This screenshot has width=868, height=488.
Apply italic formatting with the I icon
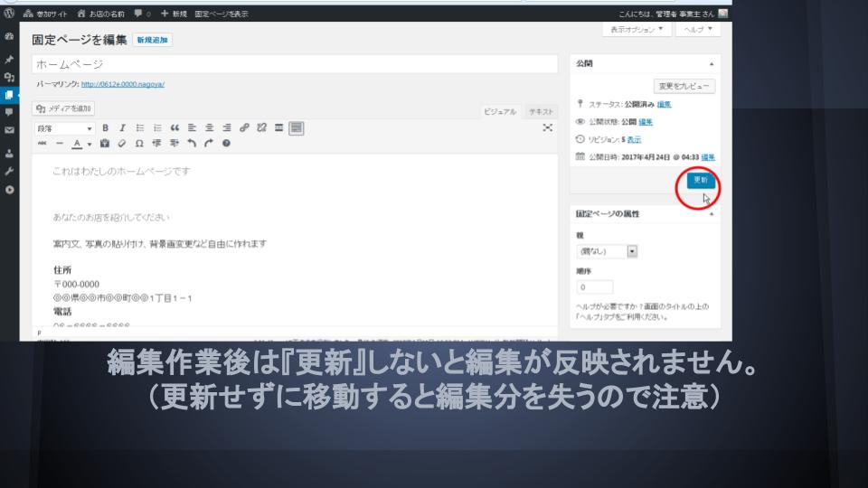[123, 128]
